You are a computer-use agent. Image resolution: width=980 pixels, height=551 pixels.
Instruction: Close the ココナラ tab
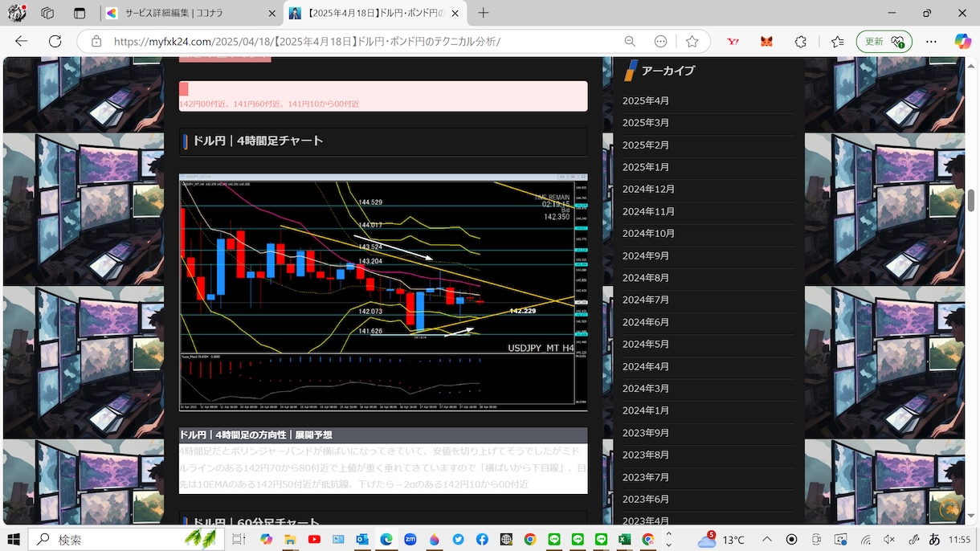point(272,13)
